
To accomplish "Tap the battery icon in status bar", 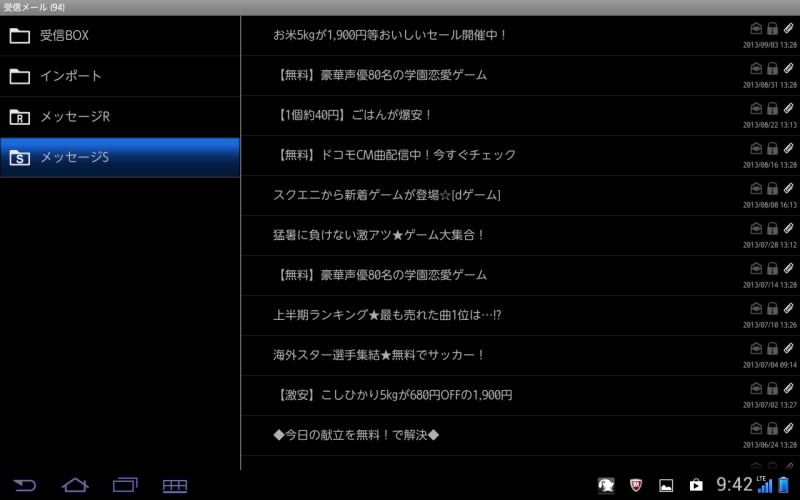I will point(784,484).
